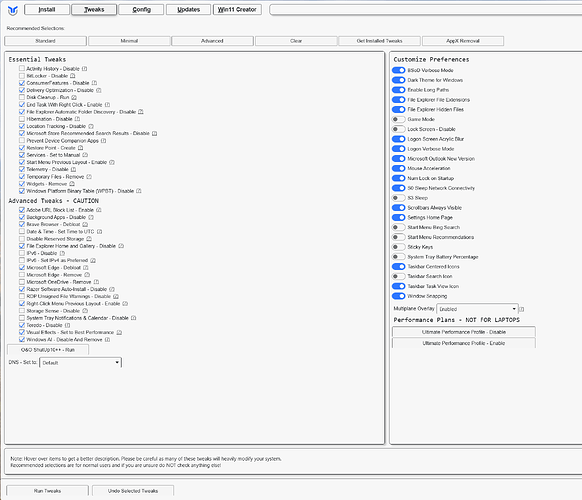
Task: Open info icon beside IPv6 - Disable
Action: coord(62,253)
